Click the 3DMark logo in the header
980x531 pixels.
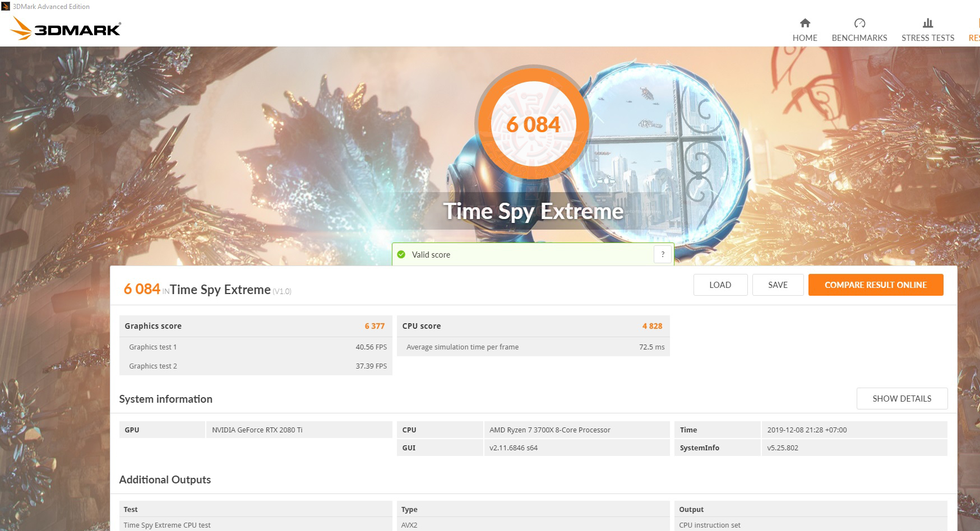point(66,28)
